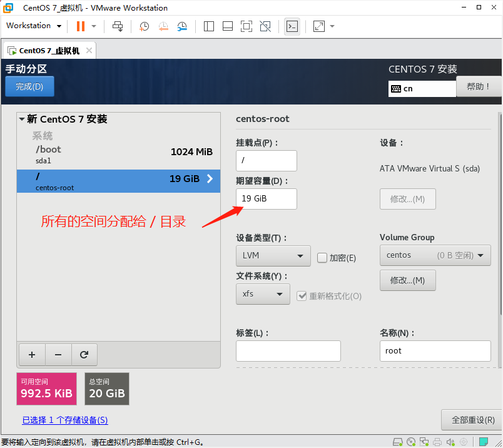Click the 全部重设(R) reset all button

click(473, 420)
